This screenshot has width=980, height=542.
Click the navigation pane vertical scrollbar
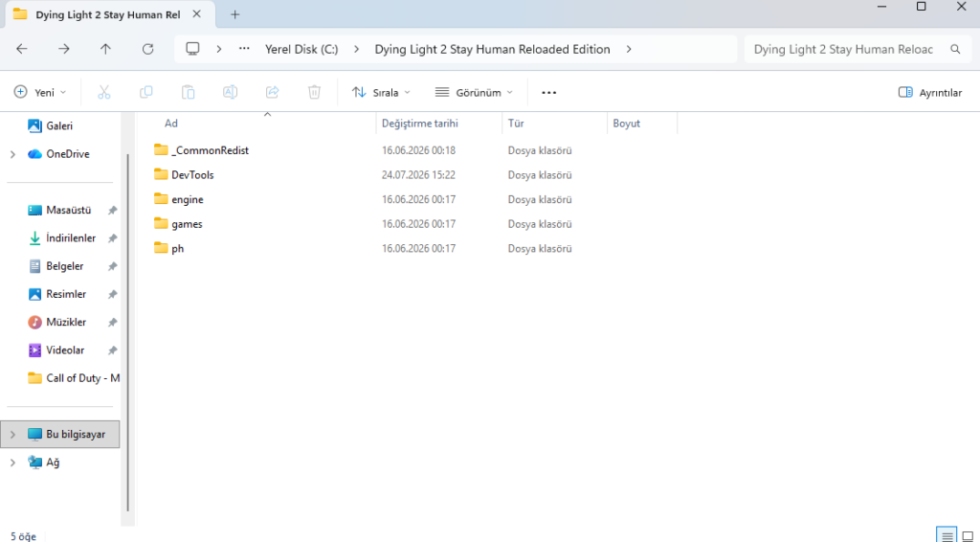[127, 332]
